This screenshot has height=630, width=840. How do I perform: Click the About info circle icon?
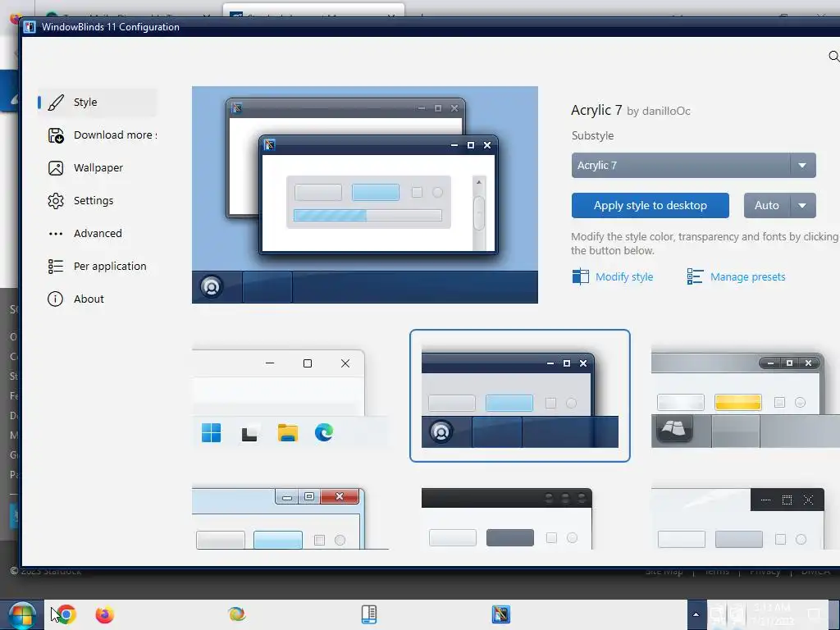click(x=55, y=299)
